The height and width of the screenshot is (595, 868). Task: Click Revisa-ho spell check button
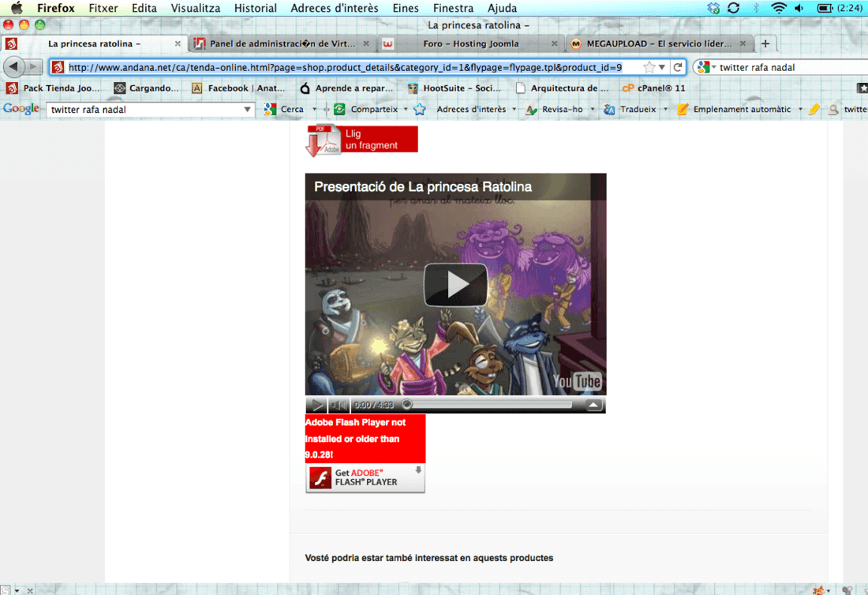[x=554, y=109]
